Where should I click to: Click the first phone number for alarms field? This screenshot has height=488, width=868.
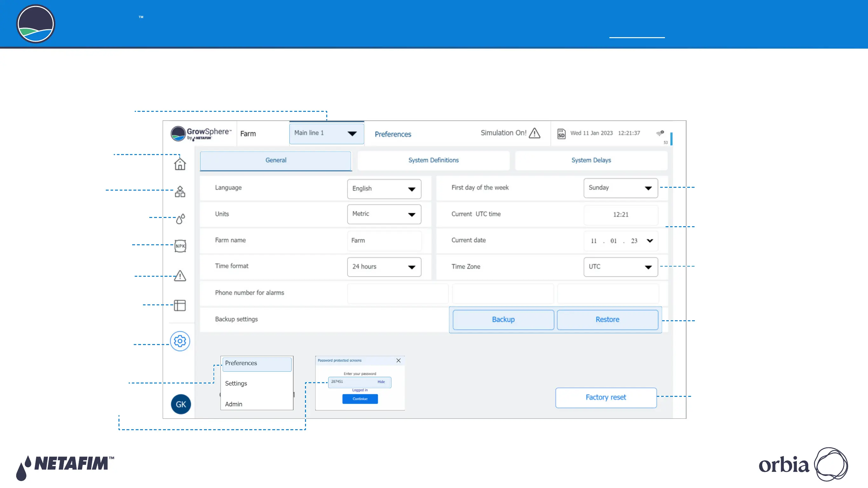coord(397,294)
